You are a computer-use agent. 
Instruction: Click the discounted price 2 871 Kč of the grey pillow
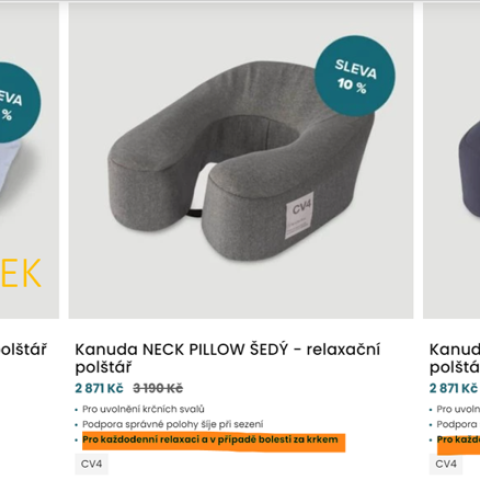pos(99,388)
